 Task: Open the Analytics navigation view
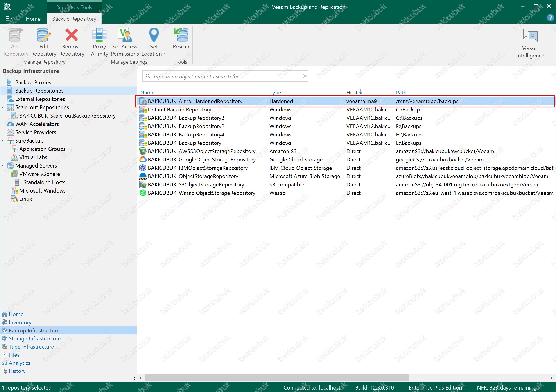click(19, 363)
